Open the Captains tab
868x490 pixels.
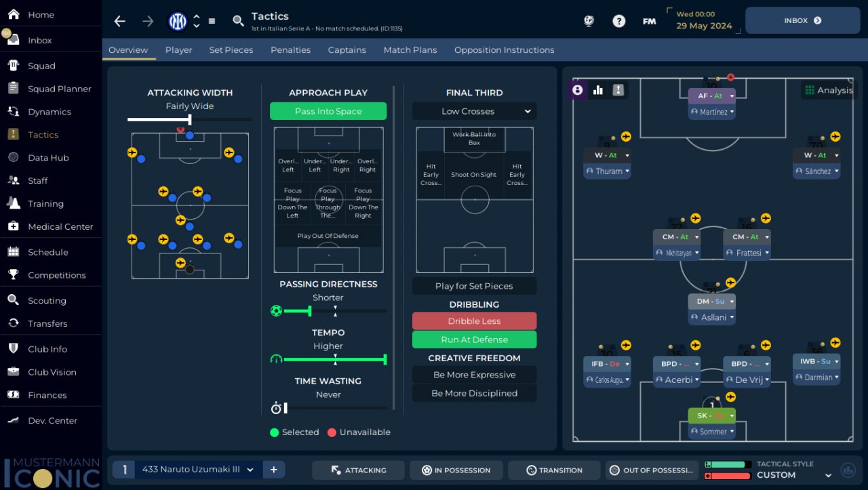pos(347,50)
